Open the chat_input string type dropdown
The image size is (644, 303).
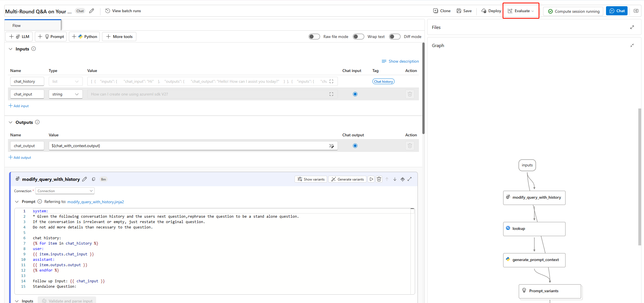[65, 94]
